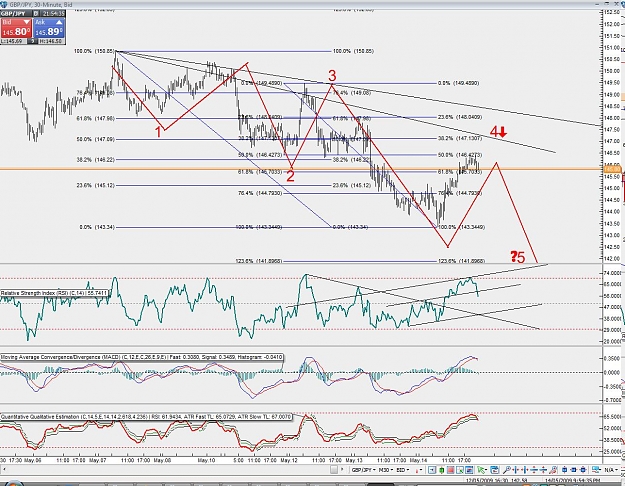
Task: Click the red wave label 1 on chart
Action: pyautogui.click(x=158, y=132)
